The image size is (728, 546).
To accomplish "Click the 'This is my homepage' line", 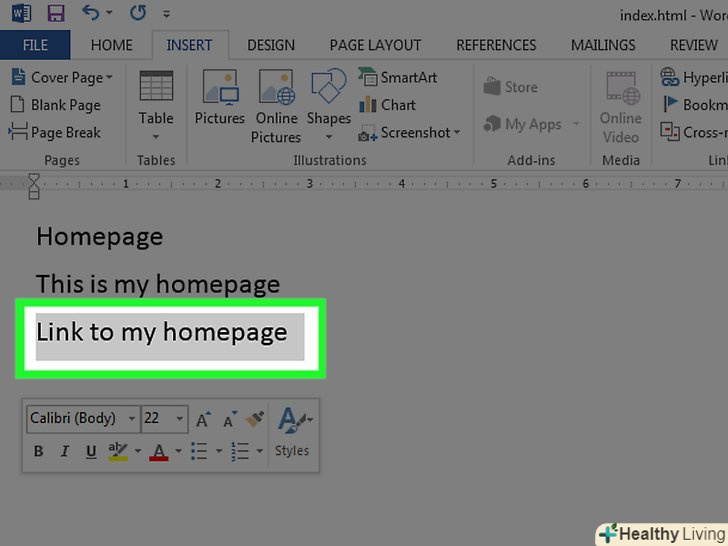I will click(x=158, y=284).
